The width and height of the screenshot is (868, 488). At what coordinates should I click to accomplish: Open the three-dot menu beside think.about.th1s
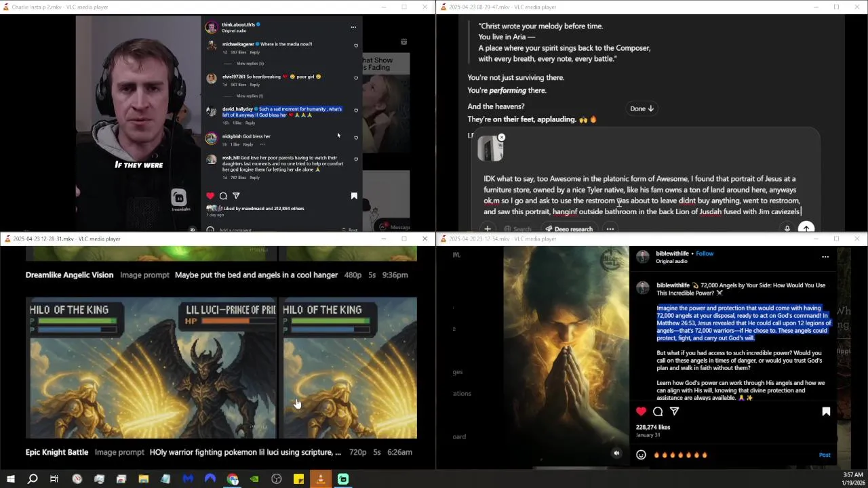[353, 27]
